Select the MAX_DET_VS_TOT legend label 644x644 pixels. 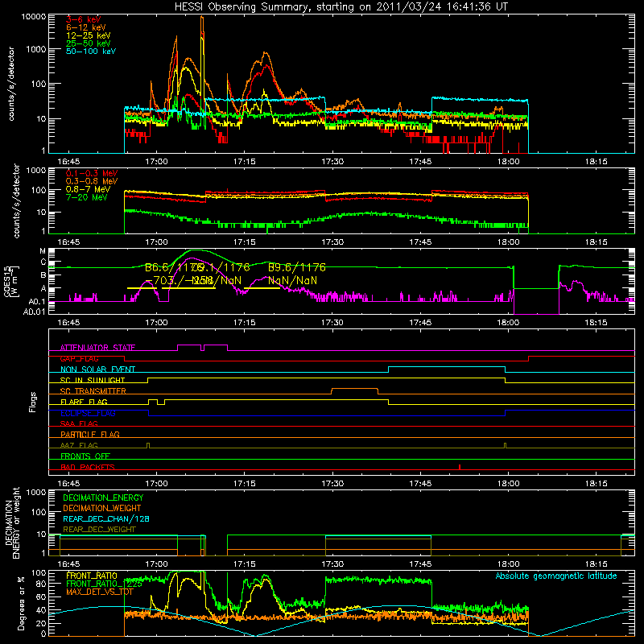click(100, 592)
